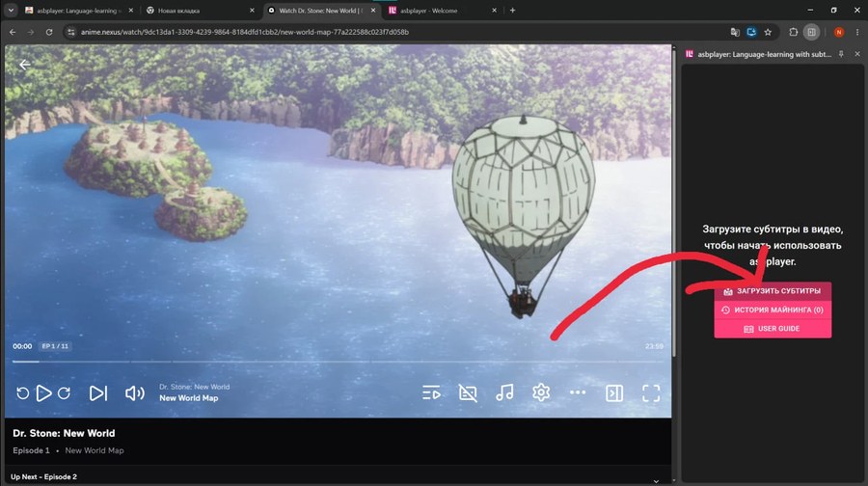Jump to the next episode icon
Image resolution: width=868 pixels, height=486 pixels.
pyautogui.click(x=98, y=393)
